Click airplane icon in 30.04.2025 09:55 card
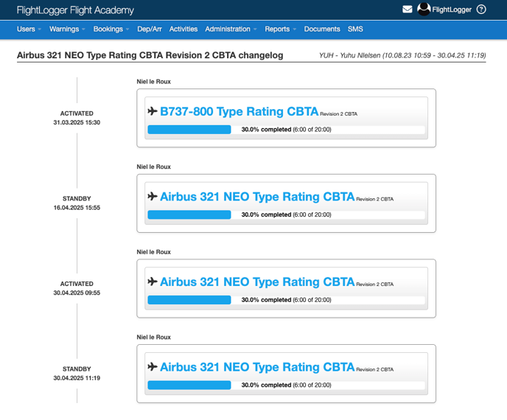 (153, 281)
